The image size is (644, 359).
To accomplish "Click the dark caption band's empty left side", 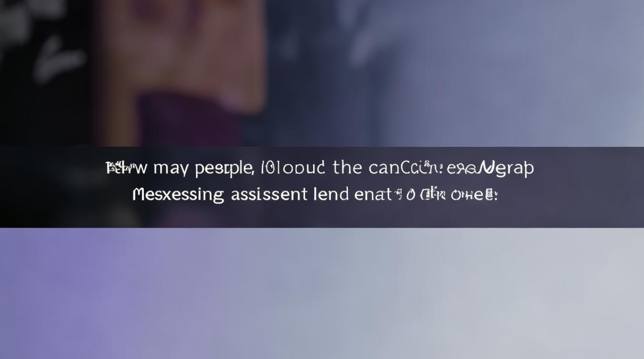I will (53, 187).
